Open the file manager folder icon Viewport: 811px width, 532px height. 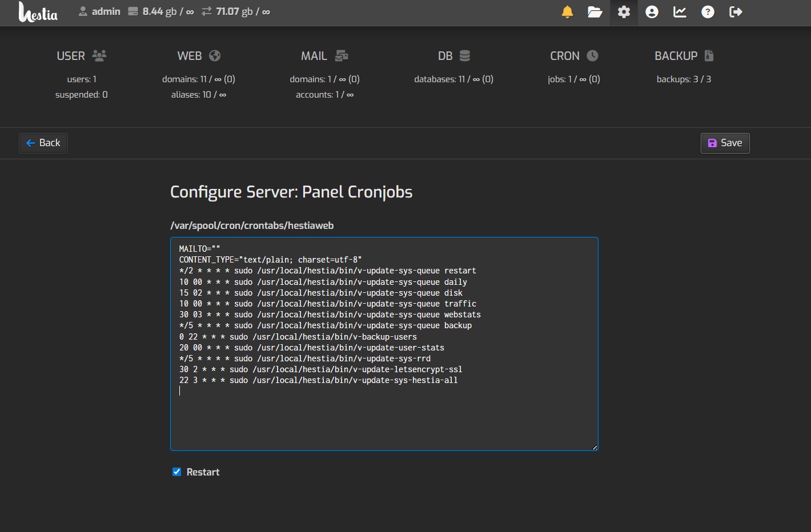coord(595,12)
